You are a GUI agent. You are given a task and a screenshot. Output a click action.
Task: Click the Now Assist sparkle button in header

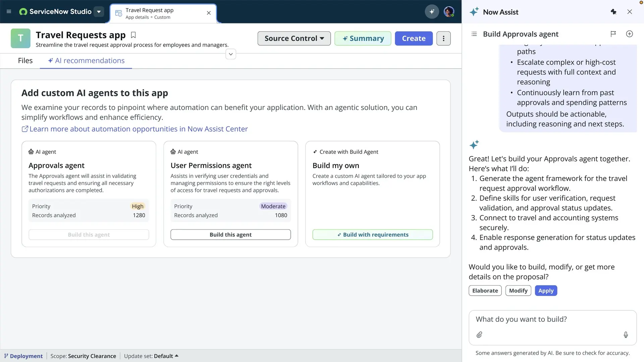point(432,12)
